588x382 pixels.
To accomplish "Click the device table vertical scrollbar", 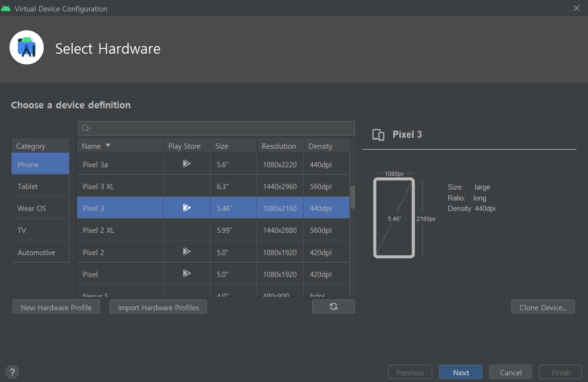I will (353, 197).
